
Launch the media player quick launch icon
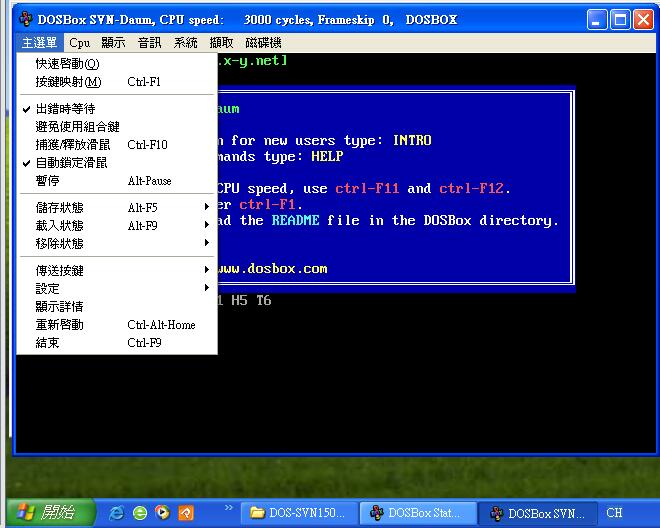pos(162,512)
